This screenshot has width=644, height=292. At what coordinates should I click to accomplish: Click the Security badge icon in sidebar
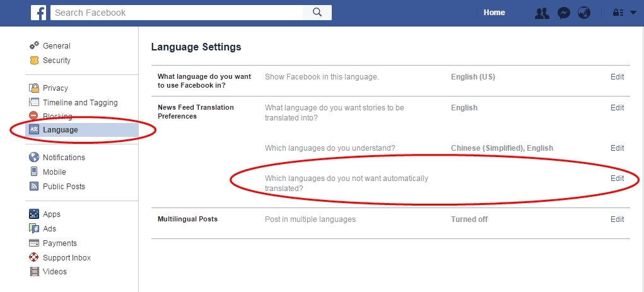point(34,61)
